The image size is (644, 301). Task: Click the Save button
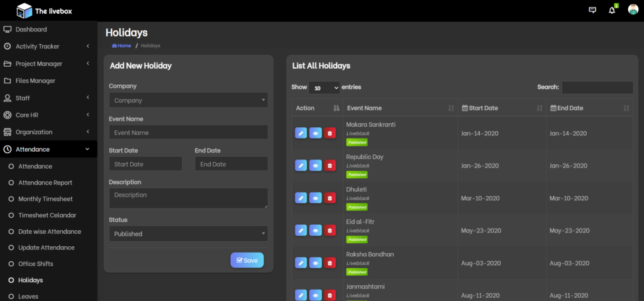(247, 260)
